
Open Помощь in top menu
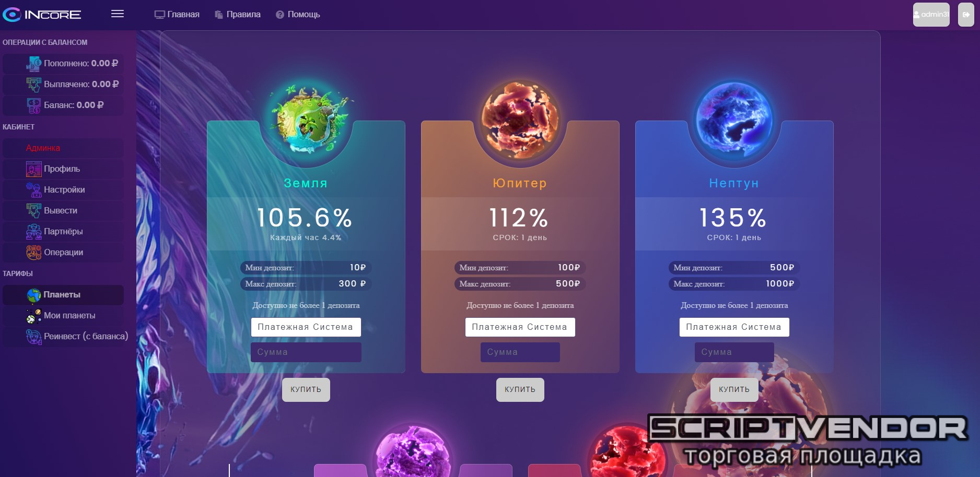(298, 15)
